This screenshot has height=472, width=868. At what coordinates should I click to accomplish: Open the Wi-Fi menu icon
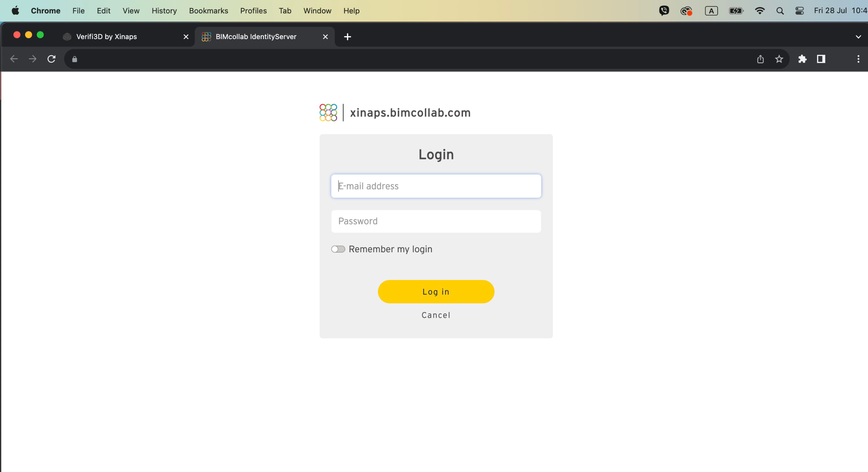point(760,11)
